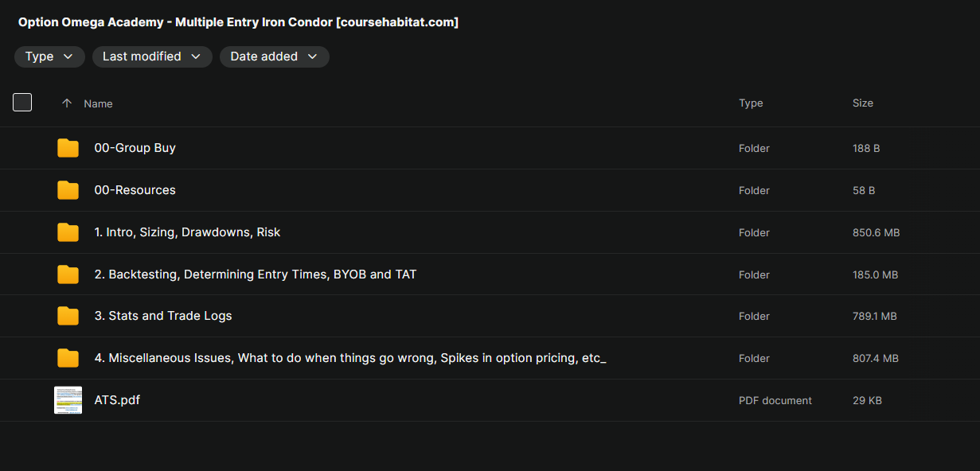This screenshot has height=471, width=980.
Task: Click the Option Omega Academy folder title
Action: tap(238, 22)
